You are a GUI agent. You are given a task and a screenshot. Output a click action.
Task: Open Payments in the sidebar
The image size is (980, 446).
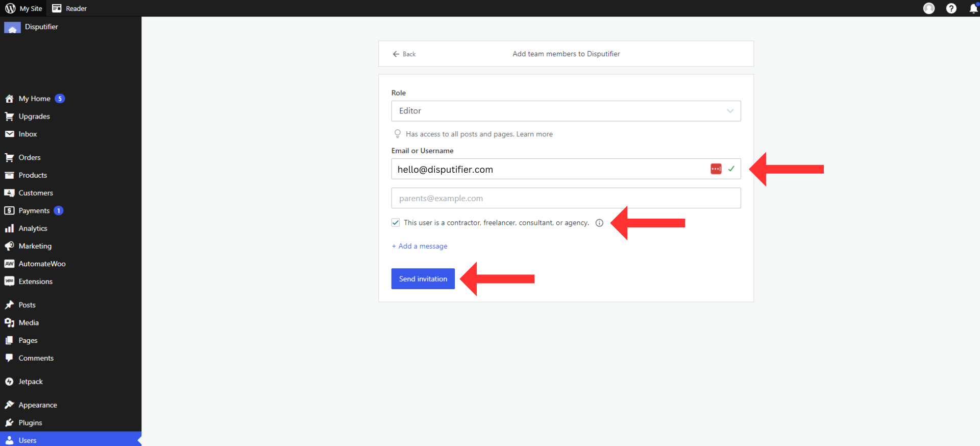(x=34, y=210)
